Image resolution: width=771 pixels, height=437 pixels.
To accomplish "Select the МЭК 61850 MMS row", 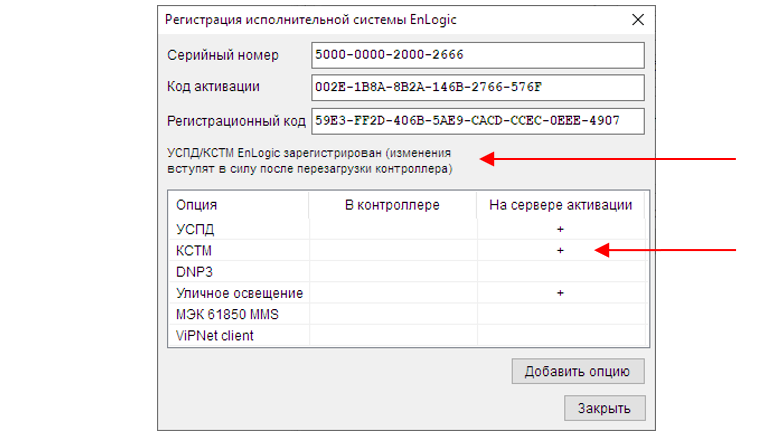I will click(x=408, y=314).
